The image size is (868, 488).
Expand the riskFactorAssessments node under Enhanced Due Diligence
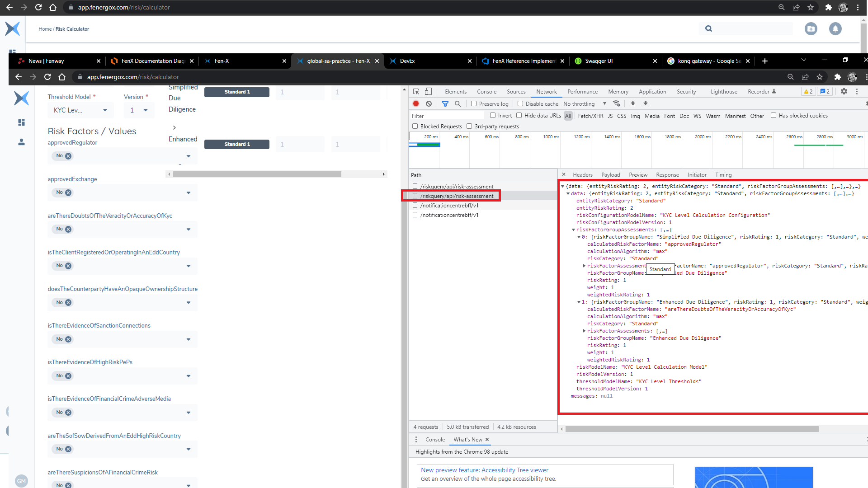point(584,331)
